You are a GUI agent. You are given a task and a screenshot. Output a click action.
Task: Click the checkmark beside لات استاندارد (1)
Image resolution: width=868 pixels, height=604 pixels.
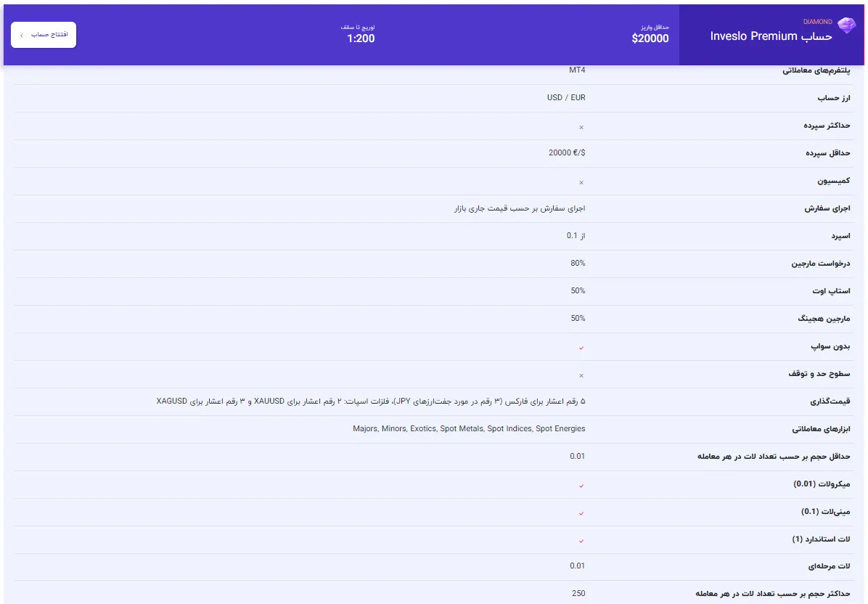[x=581, y=541]
